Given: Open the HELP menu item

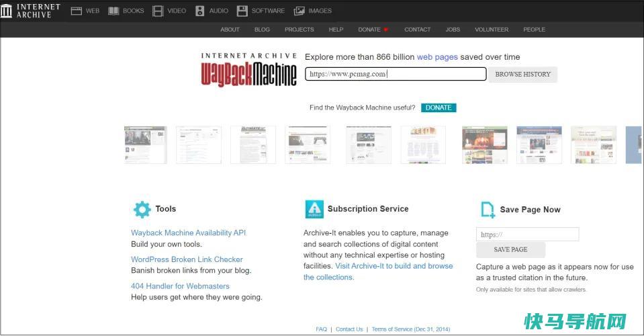Looking at the screenshot, I should [336, 30].
